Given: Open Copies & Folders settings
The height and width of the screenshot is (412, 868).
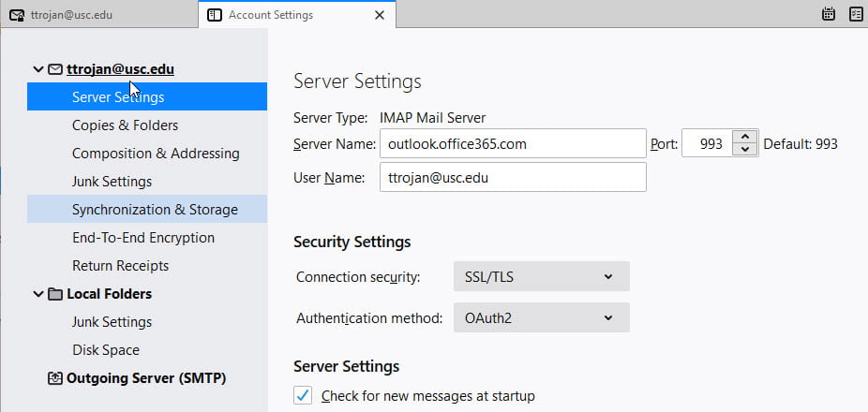Looking at the screenshot, I should click(125, 125).
